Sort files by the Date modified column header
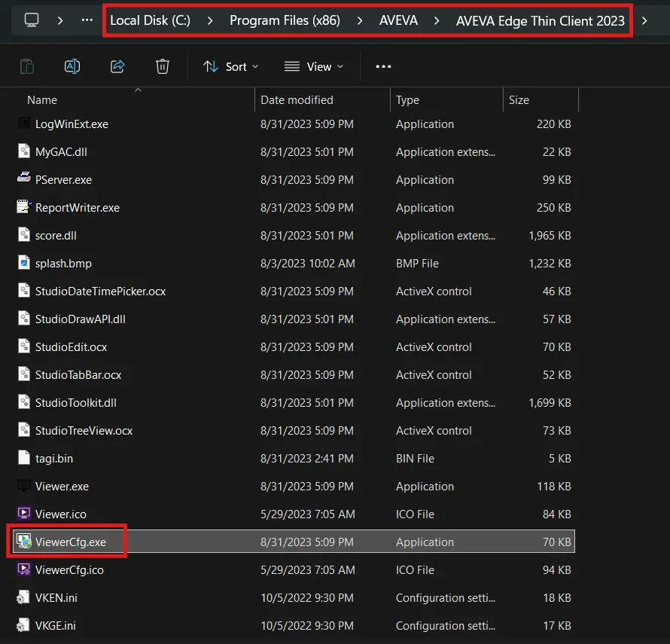 tap(296, 99)
